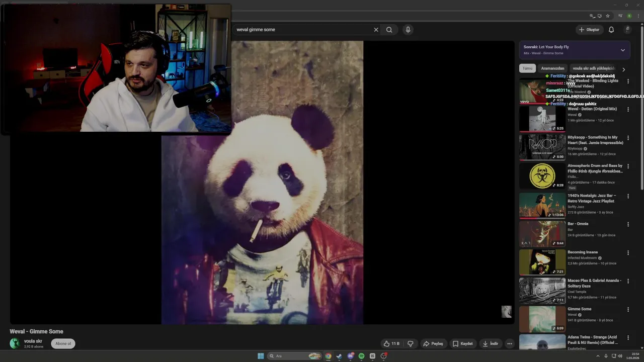644x362 pixels.
Task: Collapse the Sonraki playlist panel chevron
Action: [x=623, y=50]
